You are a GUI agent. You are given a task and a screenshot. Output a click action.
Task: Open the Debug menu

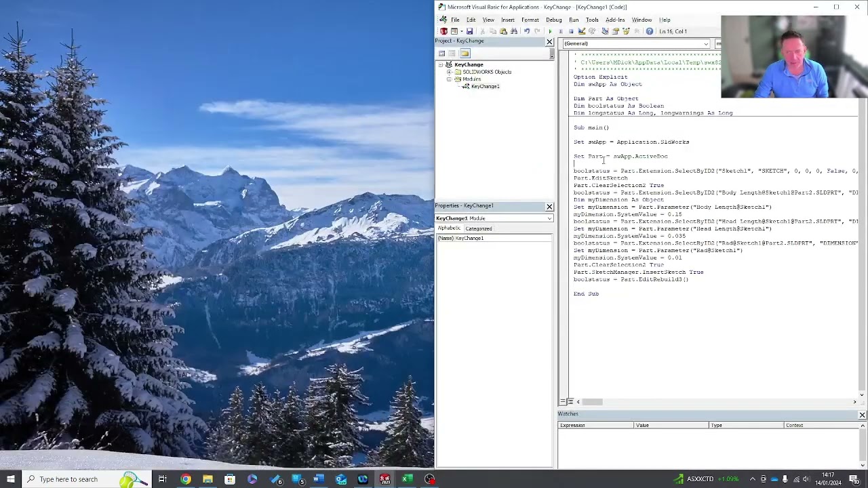[554, 20]
